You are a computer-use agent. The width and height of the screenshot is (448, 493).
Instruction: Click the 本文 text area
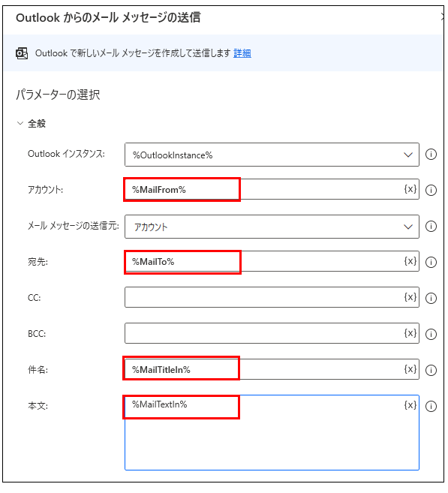272,433
